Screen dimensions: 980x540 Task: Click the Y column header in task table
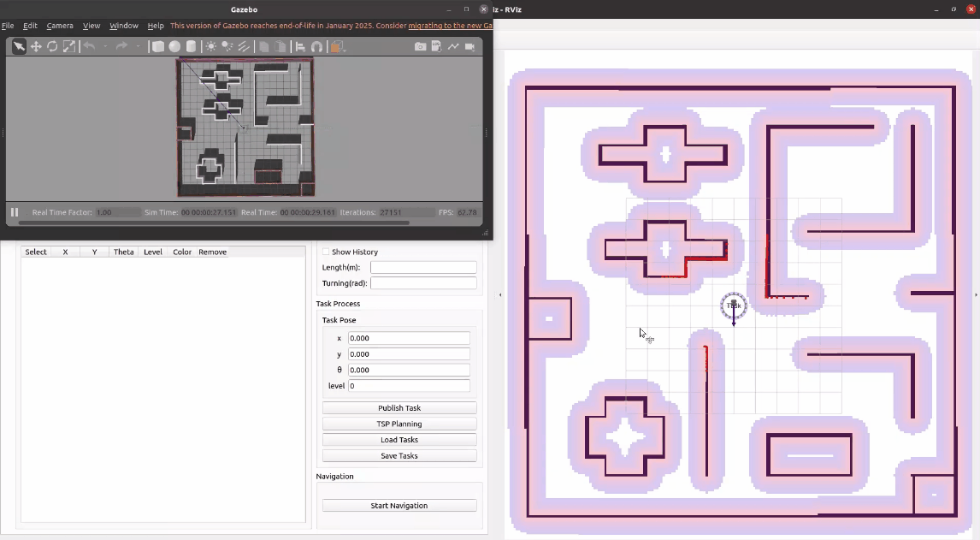pyautogui.click(x=94, y=252)
